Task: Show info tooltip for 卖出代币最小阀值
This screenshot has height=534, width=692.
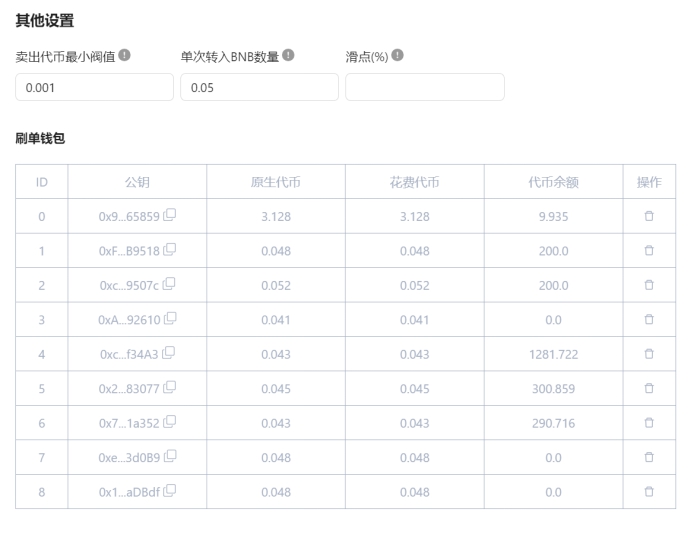Action: point(124,56)
